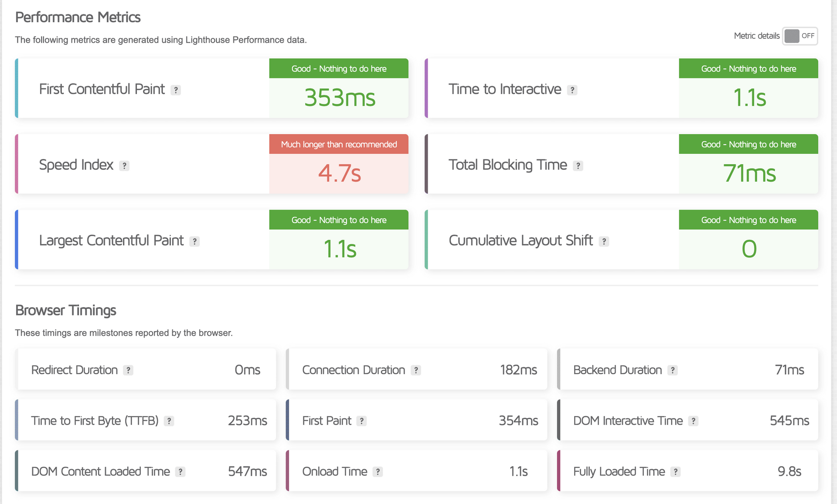The image size is (837, 504).
Task: Click the First Paint help icon
Action: click(x=361, y=421)
